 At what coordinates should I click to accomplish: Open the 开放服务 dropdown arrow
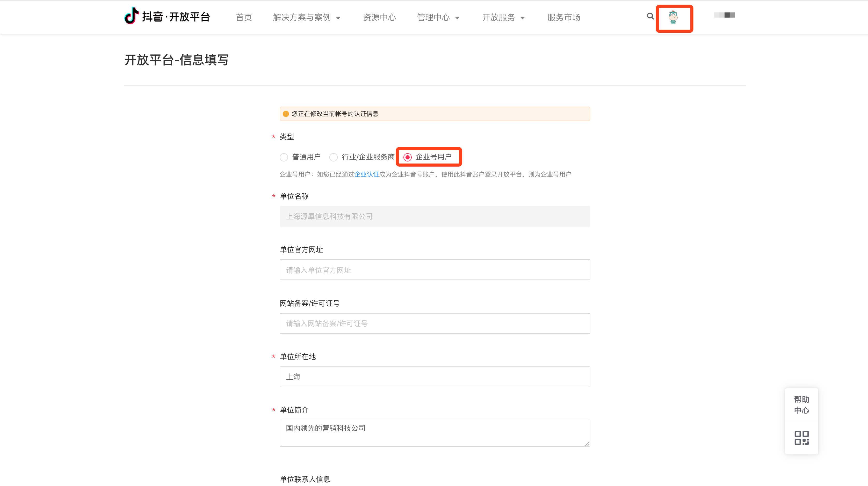[x=522, y=18]
